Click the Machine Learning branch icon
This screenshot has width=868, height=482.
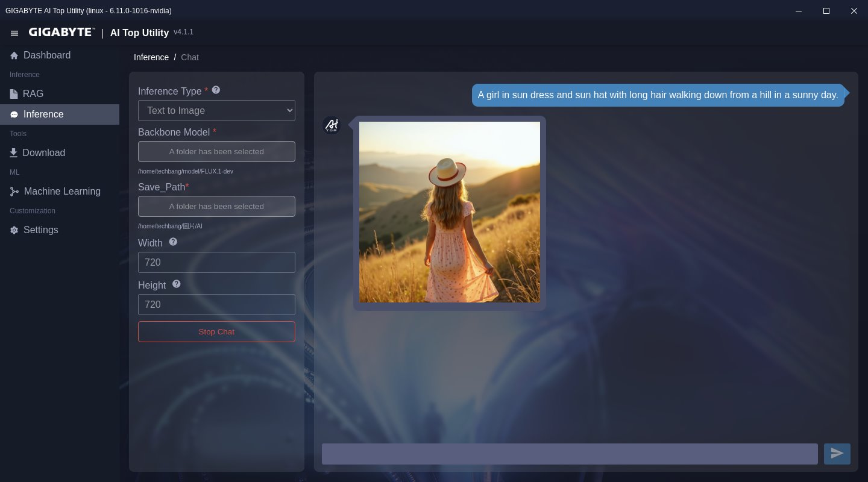coord(14,192)
